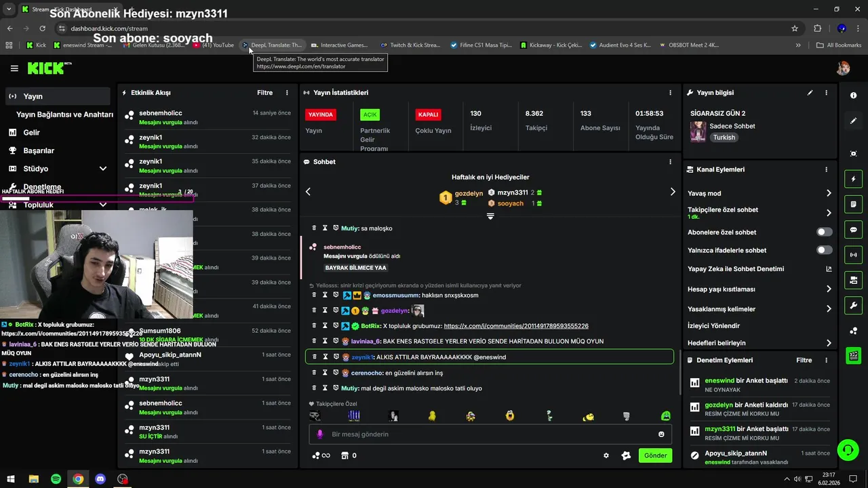Open Discord from the Windows taskbar

tap(100, 479)
